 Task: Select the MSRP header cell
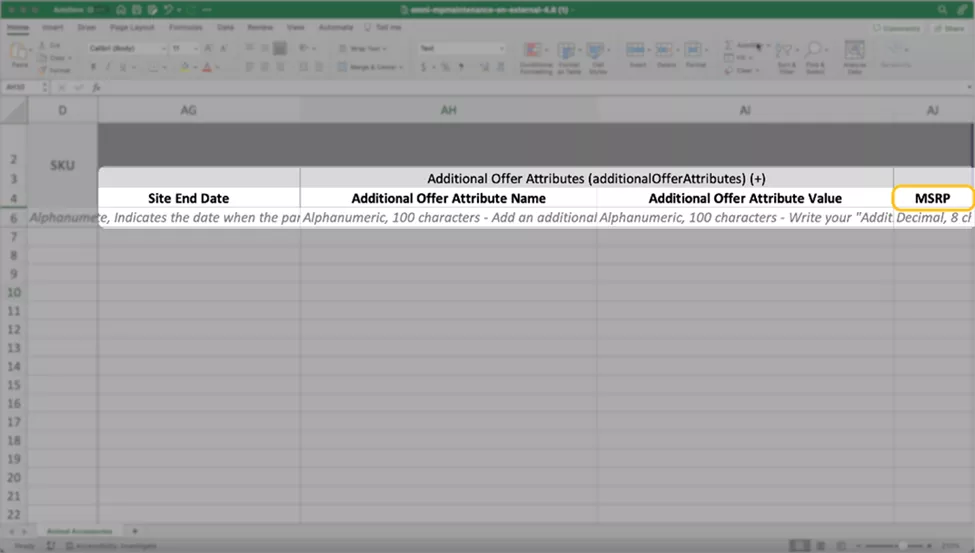pos(932,198)
